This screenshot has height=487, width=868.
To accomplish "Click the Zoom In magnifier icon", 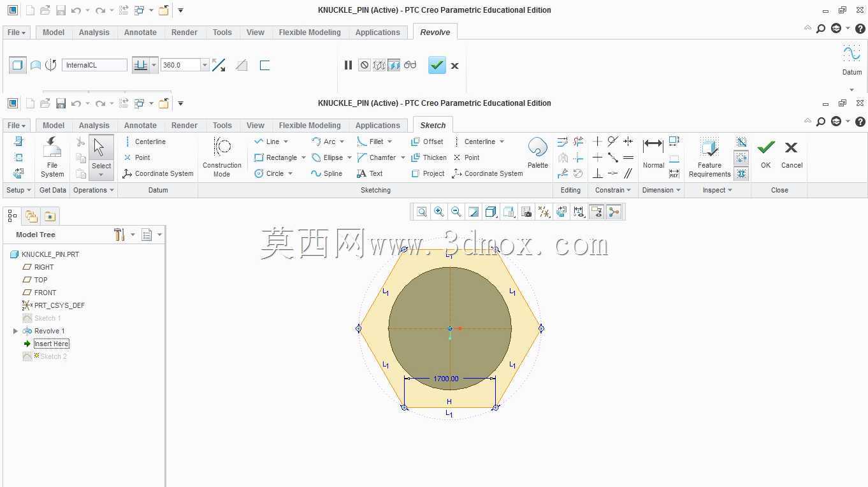I will 439,212.
